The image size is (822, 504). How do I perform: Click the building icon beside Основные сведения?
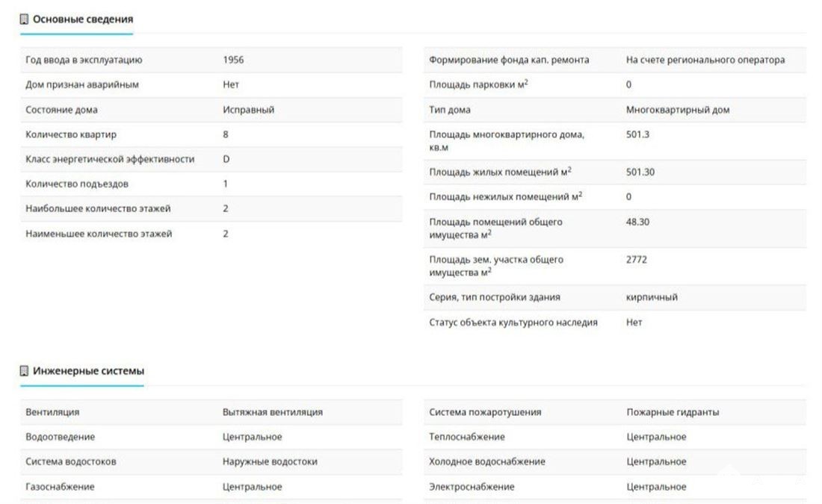(24, 19)
